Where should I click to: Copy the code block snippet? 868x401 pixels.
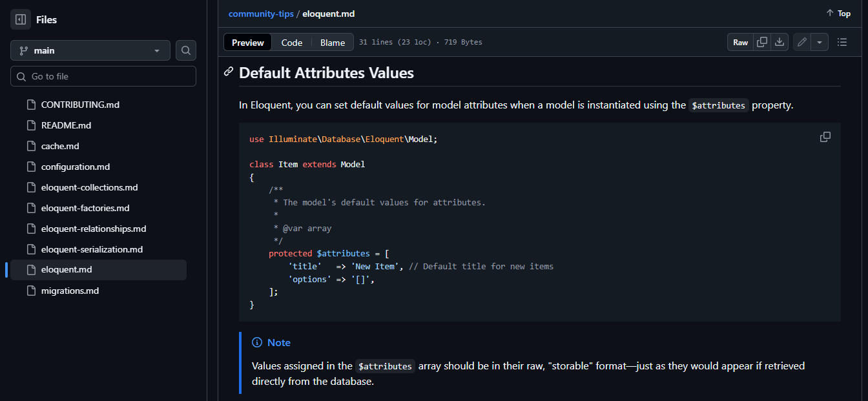coord(825,137)
